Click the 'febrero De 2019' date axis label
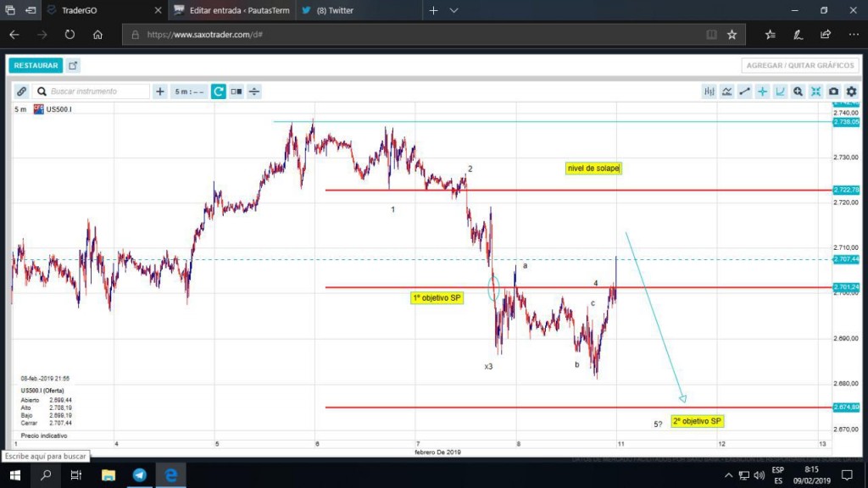This screenshot has width=868, height=488. point(437,452)
